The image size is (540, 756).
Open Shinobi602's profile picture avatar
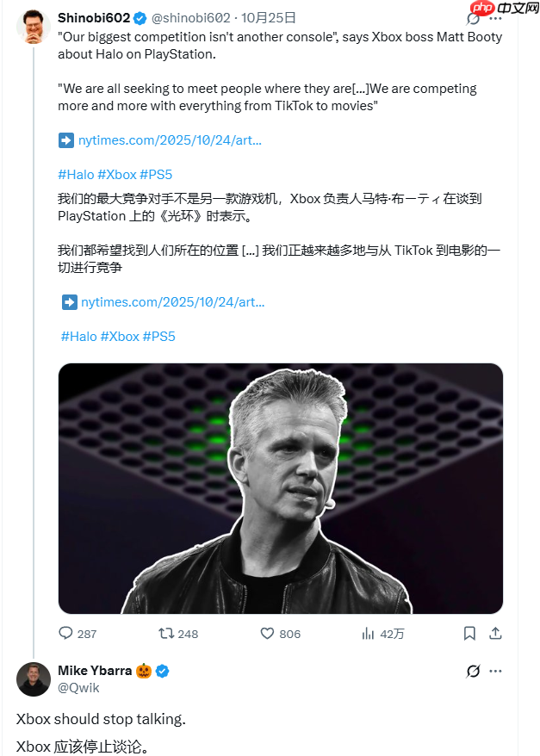(33, 26)
